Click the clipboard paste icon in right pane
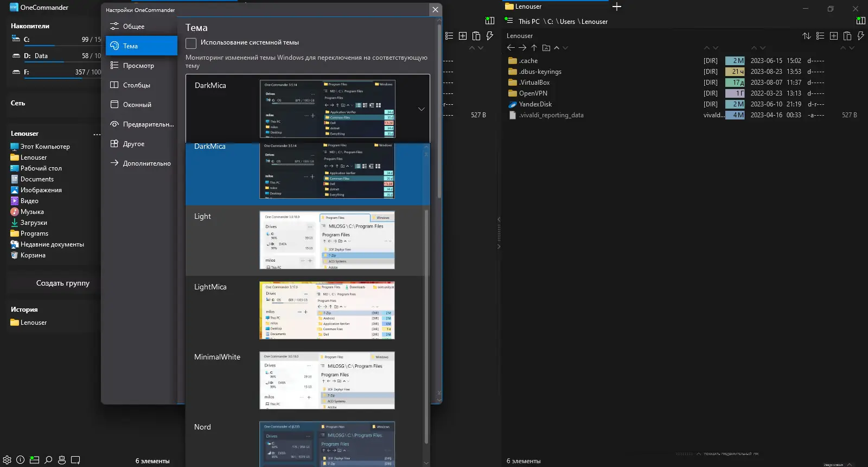 point(847,36)
